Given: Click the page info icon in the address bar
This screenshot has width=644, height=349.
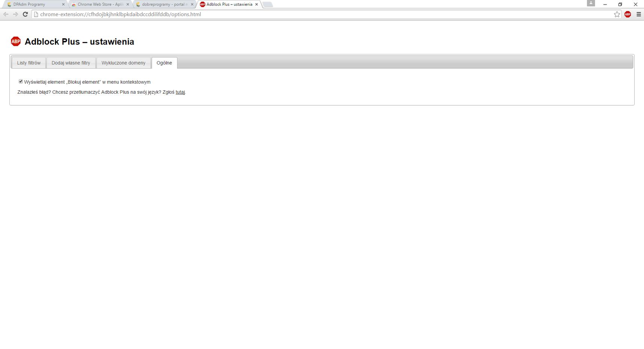Looking at the screenshot, I should pyautogui.click(x=36, y=14).
